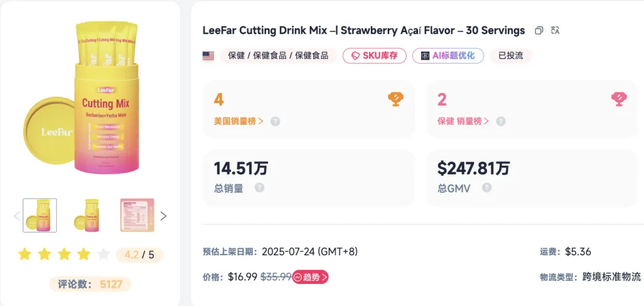The height and width of the screenshot is (306, 644).
Task: Copy the product title with the copy icon
Action: tap(539, 30)
